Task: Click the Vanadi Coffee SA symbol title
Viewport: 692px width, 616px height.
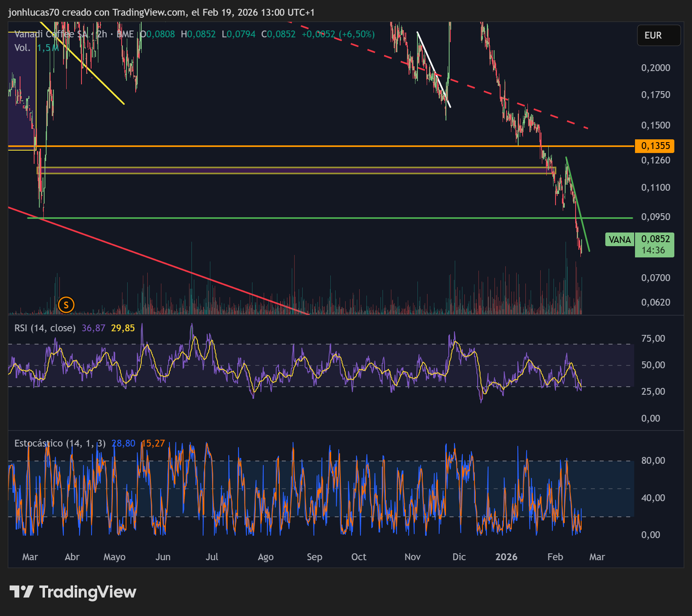Action: [51, 34]
